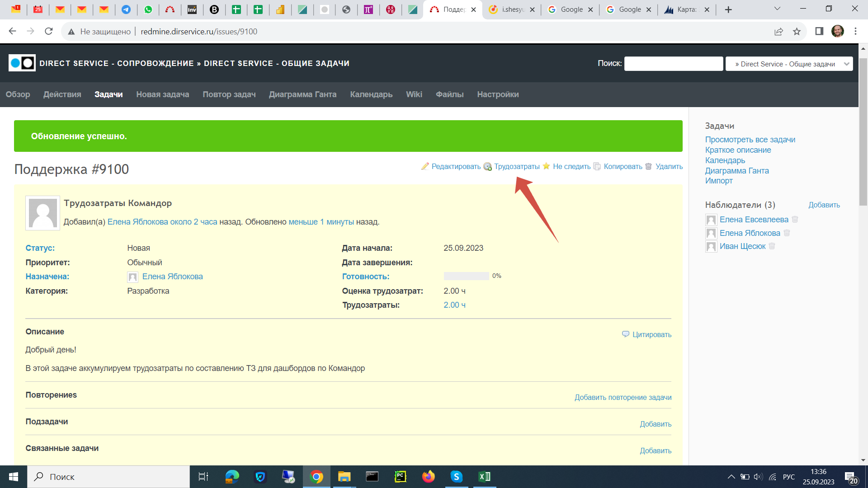
Task: Click the star unwatch icon
Action: click(546, 166)
